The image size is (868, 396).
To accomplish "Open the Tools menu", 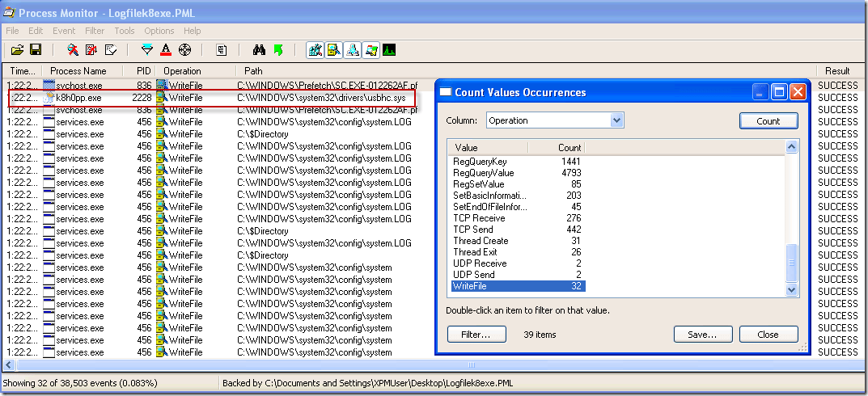I will 125,31.
